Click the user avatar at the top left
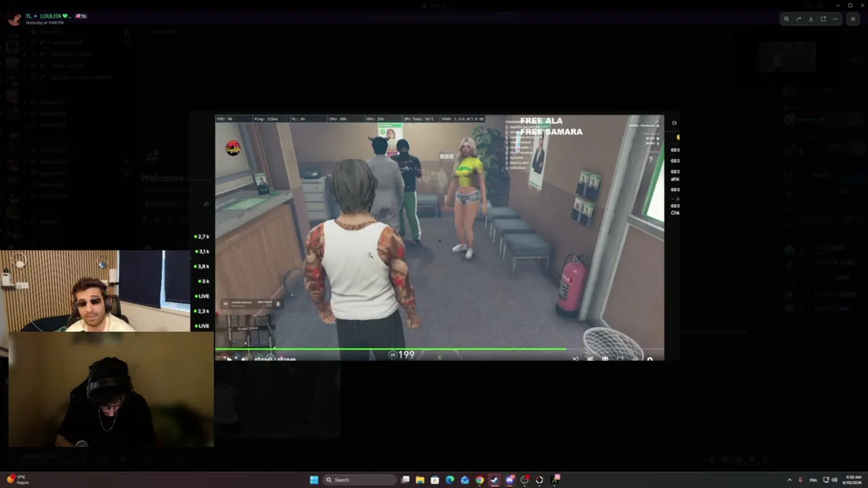Image resolution: width=868 pixels, height=488 pixels. pyautogui.click(x=14, y=18)
